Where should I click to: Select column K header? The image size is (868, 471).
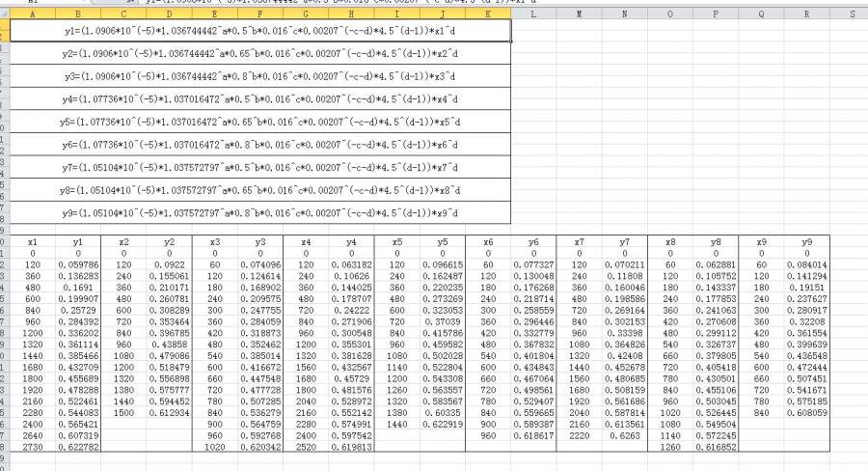click(488, 14)
